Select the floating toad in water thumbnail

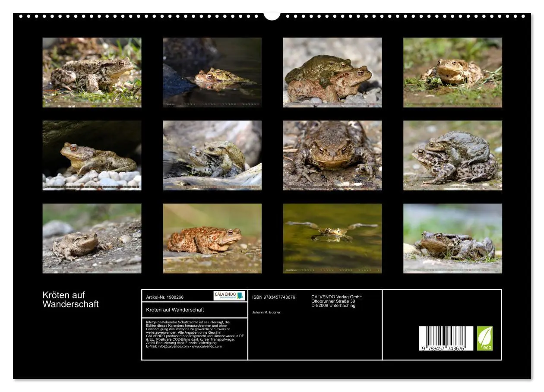332,238
